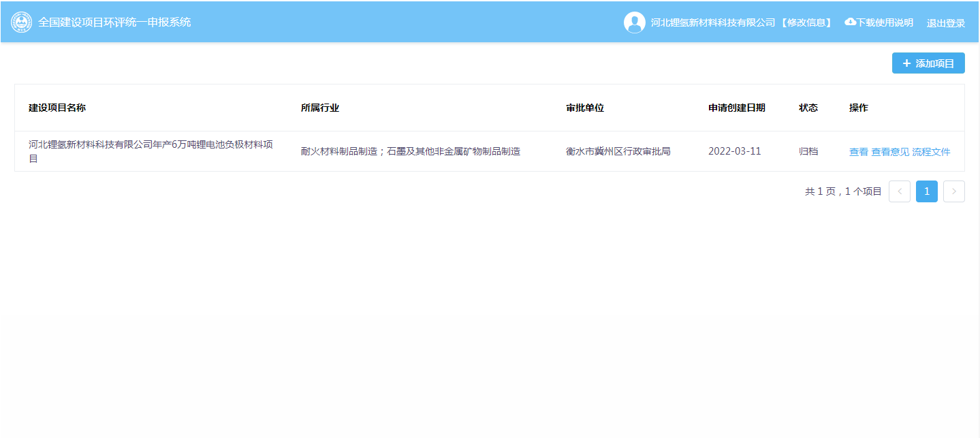Click 退出登录 to log out
Viewport: 980px width, 438px height.
946,23
